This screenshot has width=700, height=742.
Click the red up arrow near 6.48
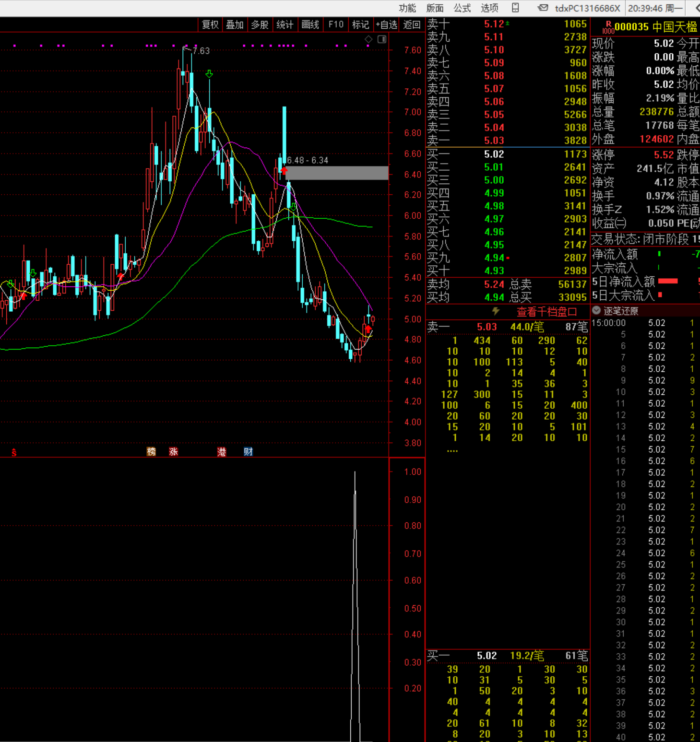click(x=284, y=170)
